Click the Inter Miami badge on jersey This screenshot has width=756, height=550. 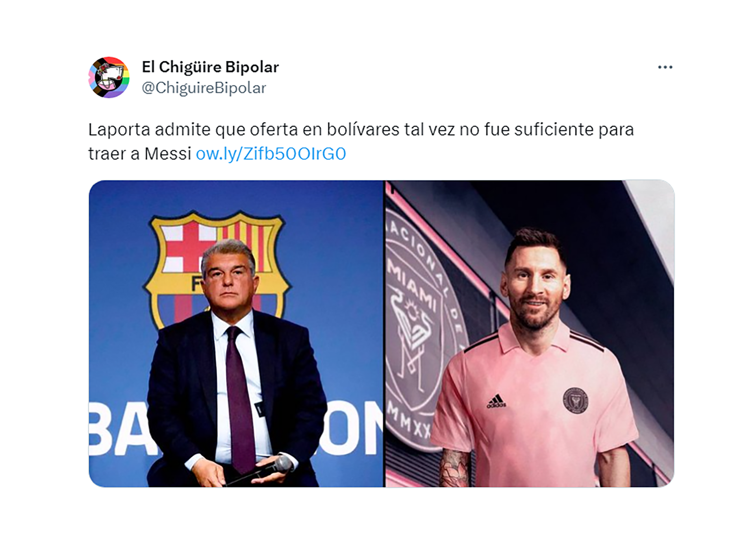[x=575, y=400]
